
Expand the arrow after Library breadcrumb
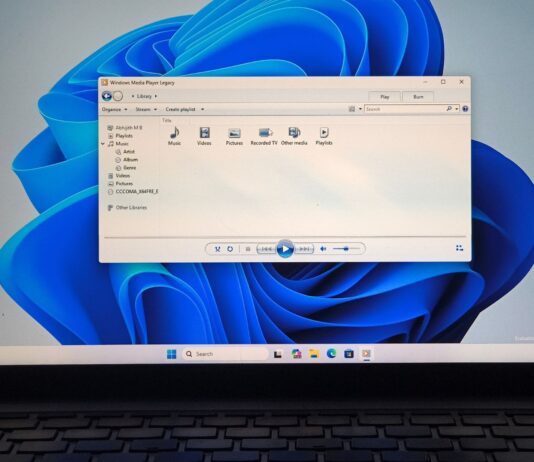coord(156,96)
